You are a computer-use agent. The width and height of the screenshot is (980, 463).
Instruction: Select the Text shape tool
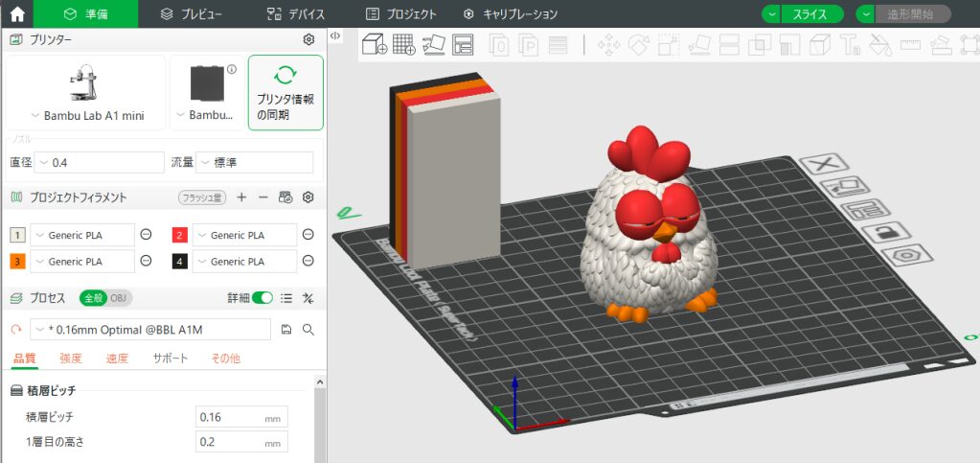(850, 45)
